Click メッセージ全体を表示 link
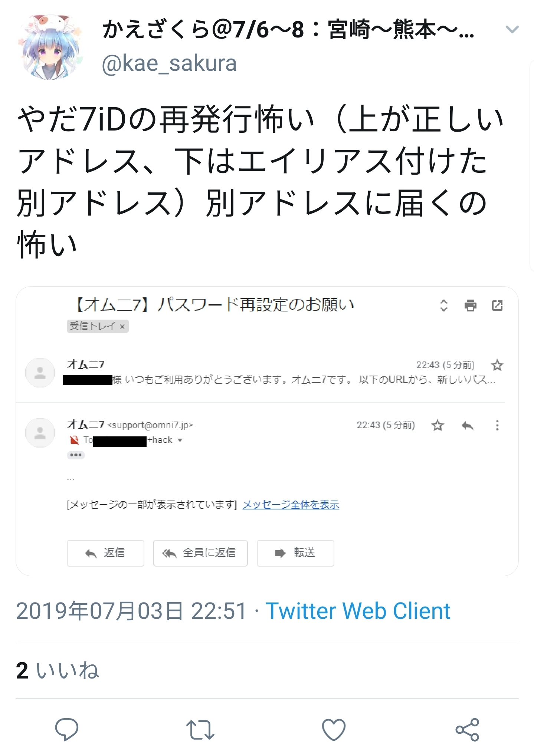 [x=291, y=505]
